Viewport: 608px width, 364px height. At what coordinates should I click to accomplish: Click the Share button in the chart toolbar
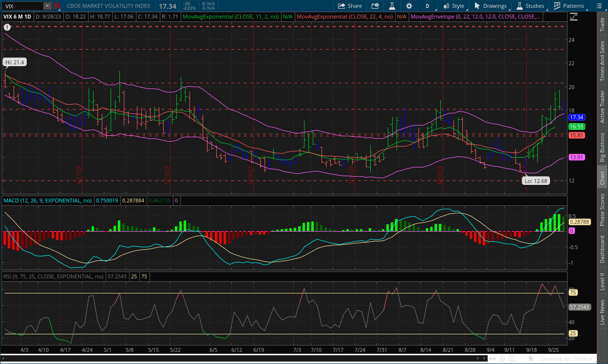349,6
